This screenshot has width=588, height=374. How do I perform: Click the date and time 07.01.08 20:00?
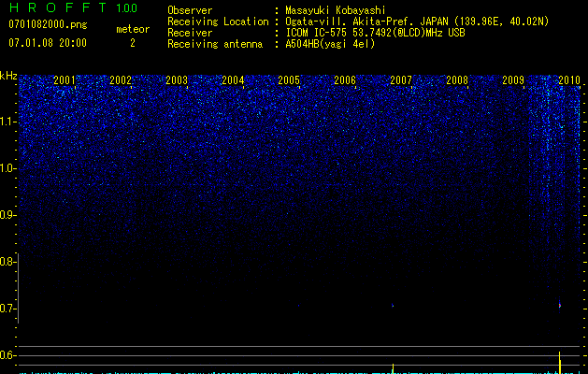coord(48,43)
